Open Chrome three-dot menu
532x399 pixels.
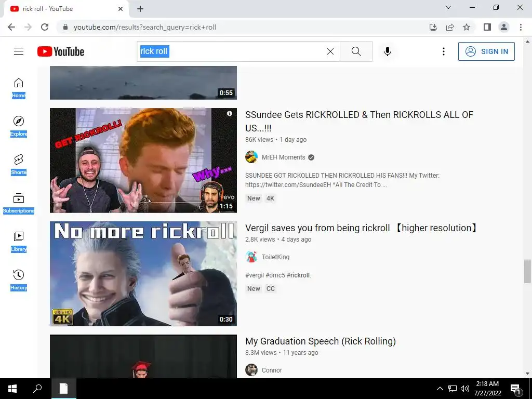click(x=521, y=27)
